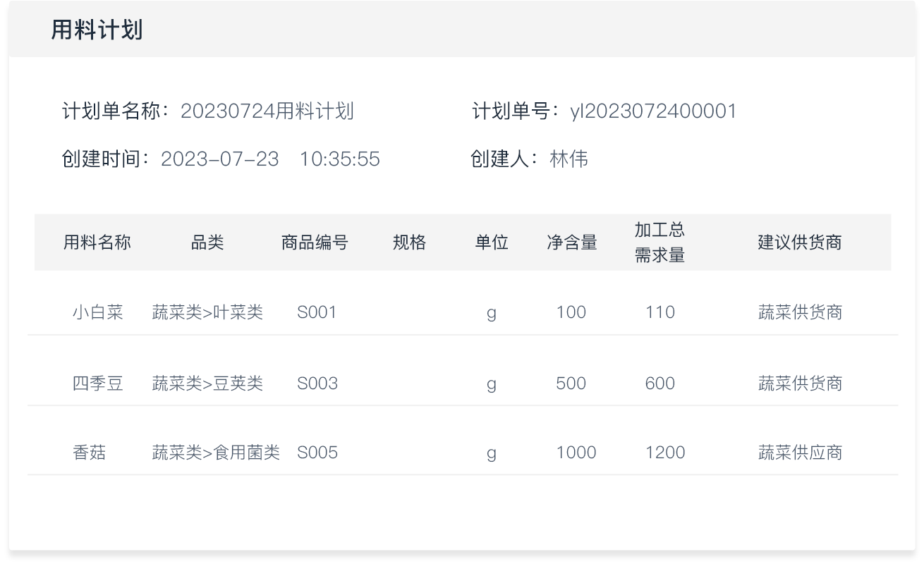
Task: Click the 单位 column header
Action: 492,243
